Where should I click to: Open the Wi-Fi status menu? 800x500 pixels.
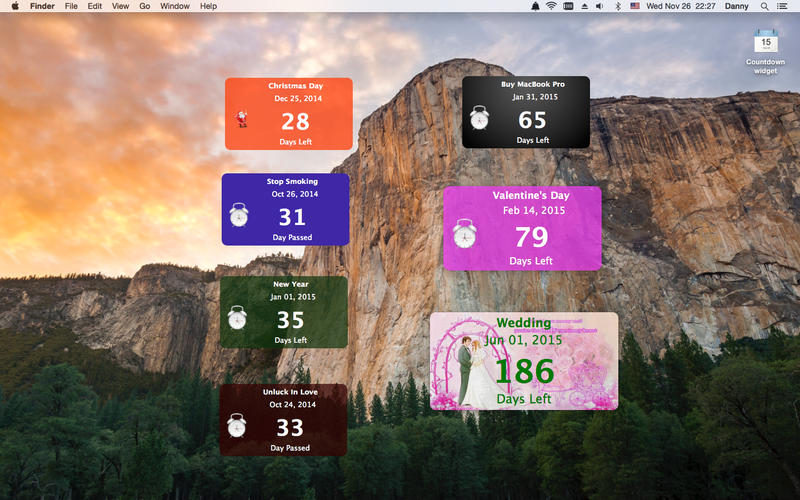[551, 6]
